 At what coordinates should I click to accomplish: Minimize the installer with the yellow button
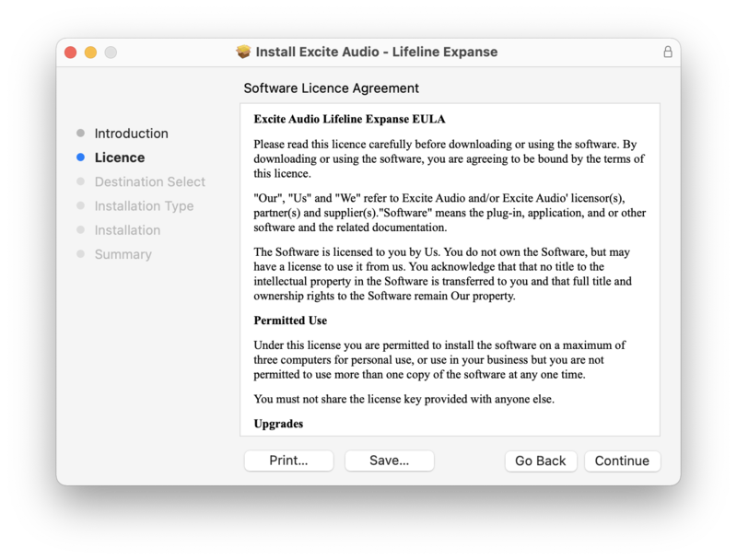tap(90, 52)
